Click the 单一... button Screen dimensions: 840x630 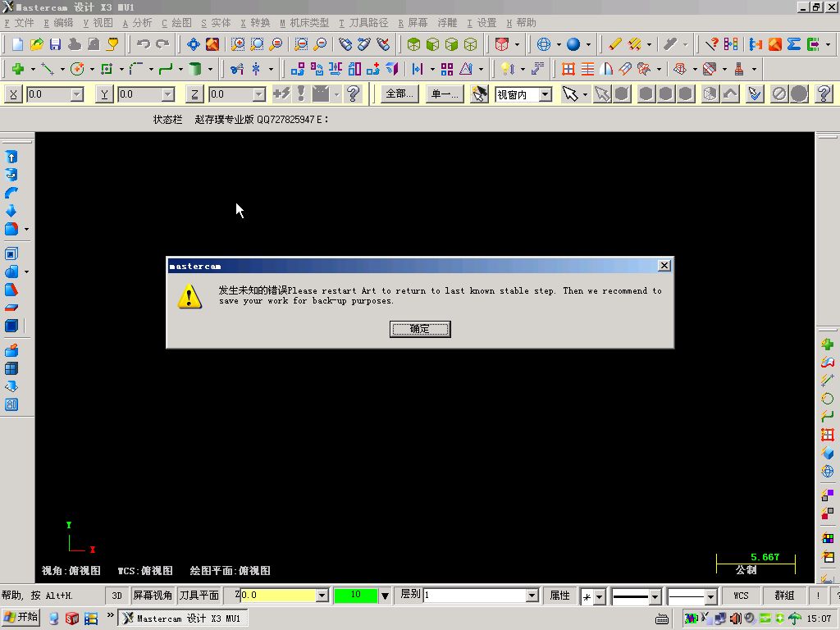445,94
